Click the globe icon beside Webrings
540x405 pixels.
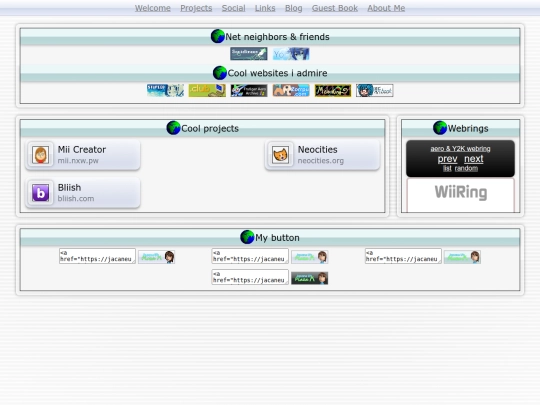pos(440,128)
